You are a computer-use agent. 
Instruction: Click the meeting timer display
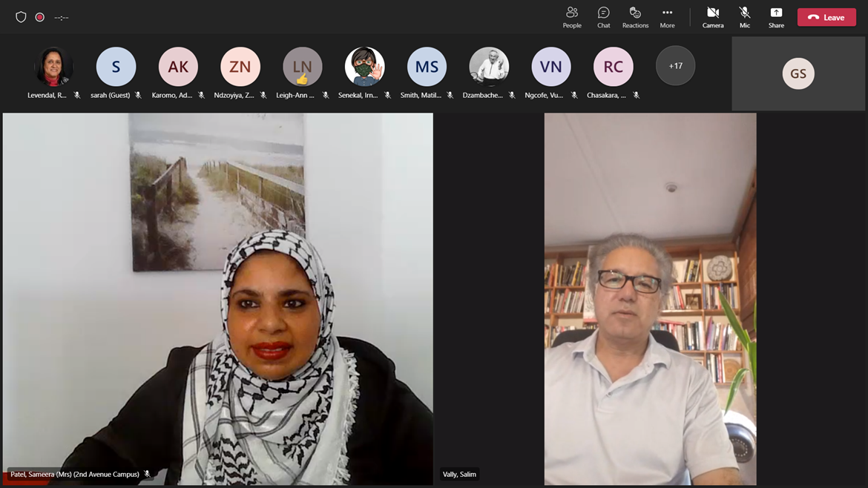tap(62, 18)
